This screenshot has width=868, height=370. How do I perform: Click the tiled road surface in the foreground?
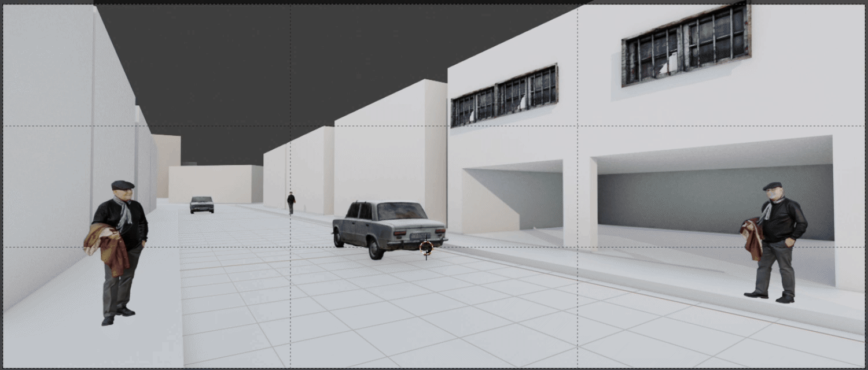pos(405,324)
